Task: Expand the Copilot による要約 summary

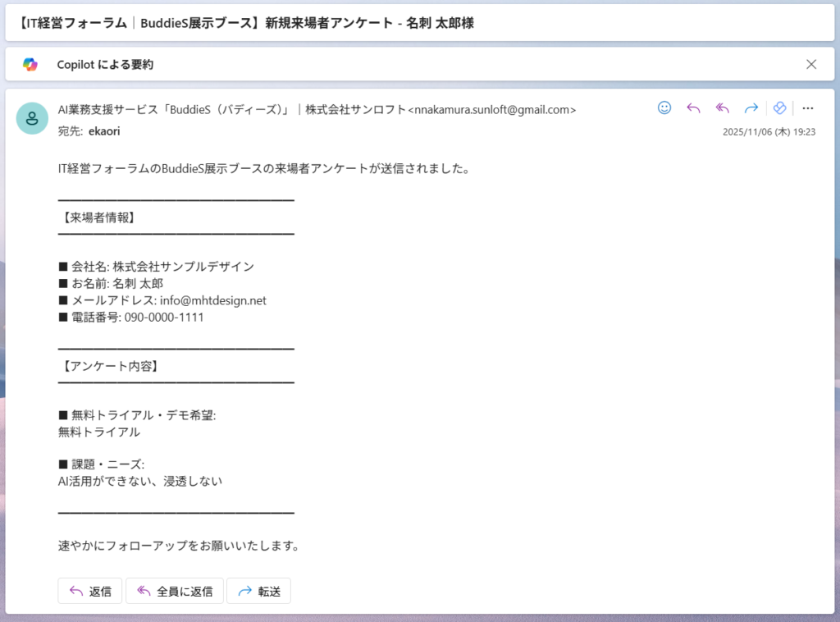Action: (105, 64)
